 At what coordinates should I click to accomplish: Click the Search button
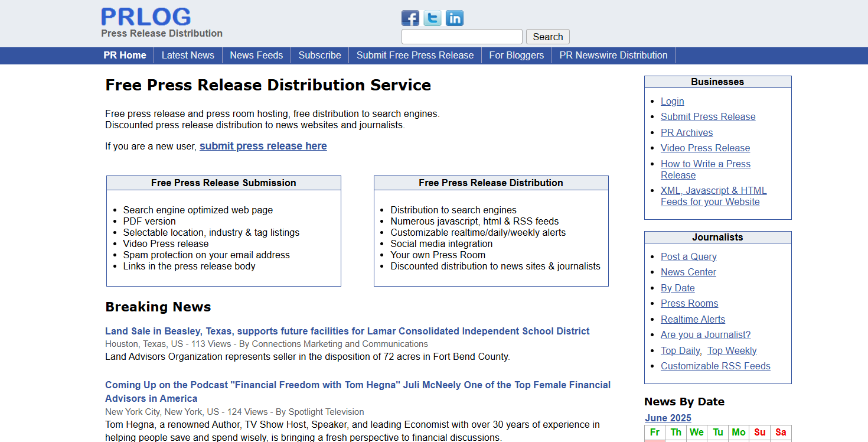[548, 37]
